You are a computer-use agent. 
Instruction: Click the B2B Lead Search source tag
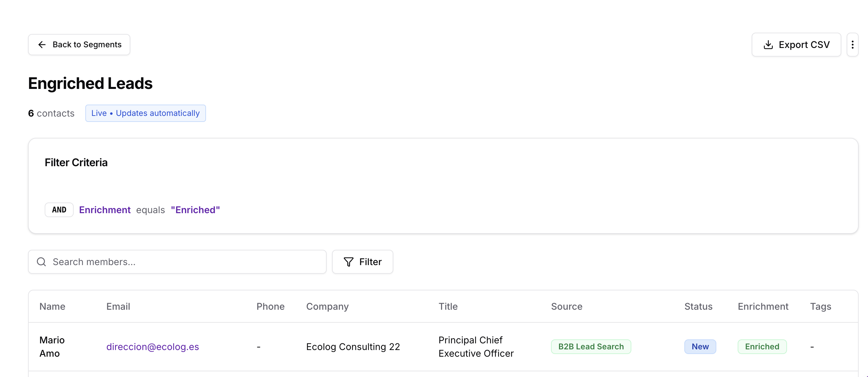591,347
